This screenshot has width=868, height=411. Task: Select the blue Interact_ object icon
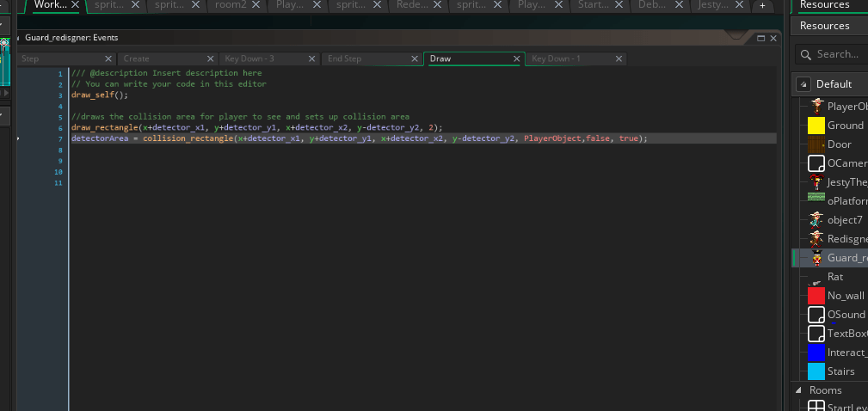click(x=816, y=353)
